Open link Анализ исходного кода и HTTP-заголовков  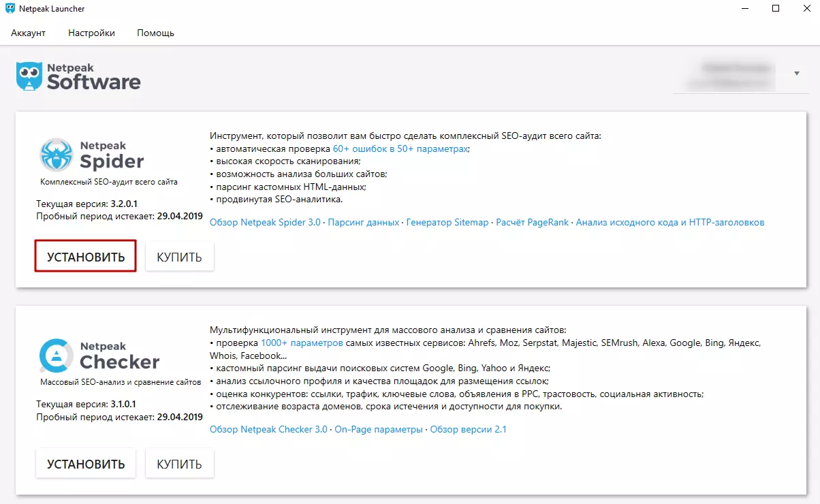670,222
